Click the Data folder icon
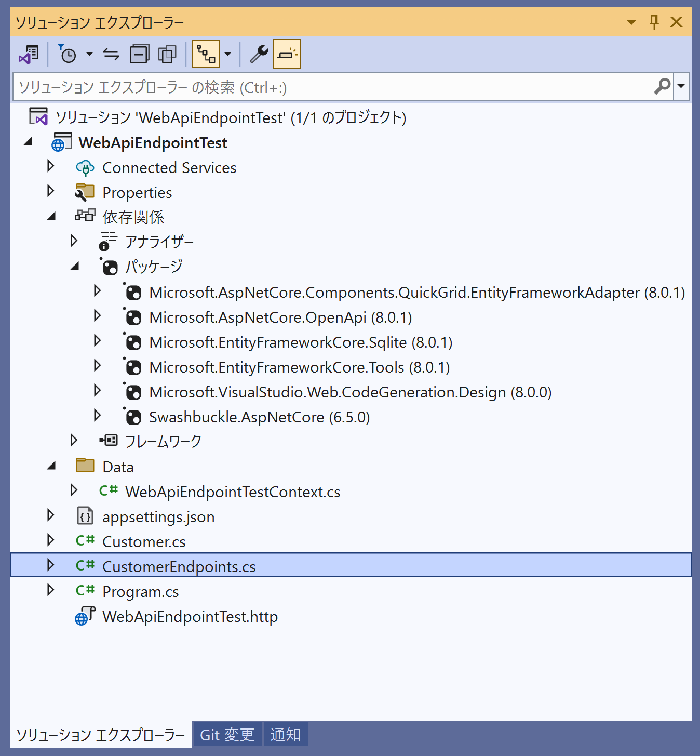Image resolution: width=700 pixels, height=756 pixels. coord(85,465)
